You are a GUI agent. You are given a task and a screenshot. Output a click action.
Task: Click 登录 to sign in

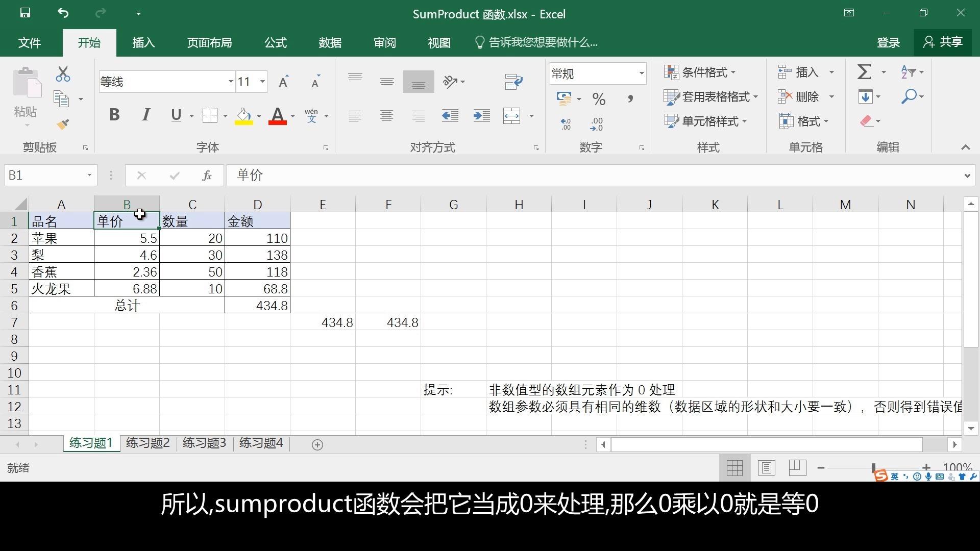[x=888, y=42]
